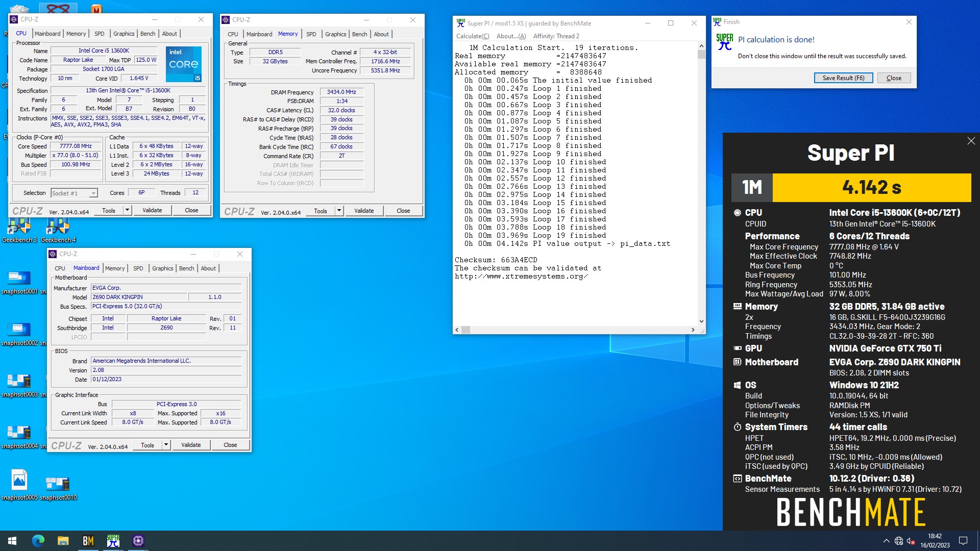This screenshot has width=980, height=551.
Task: Click Validate in CPU-Z CPU window
Action: click(152, 210)
